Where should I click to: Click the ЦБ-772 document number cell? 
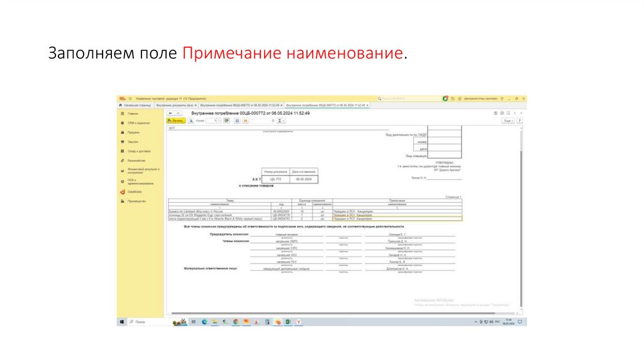pos(275,179)
